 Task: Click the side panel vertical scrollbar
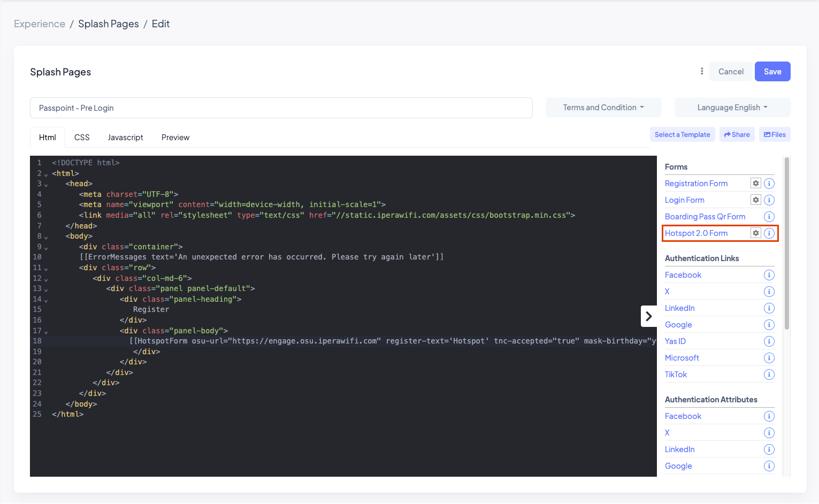786,243
